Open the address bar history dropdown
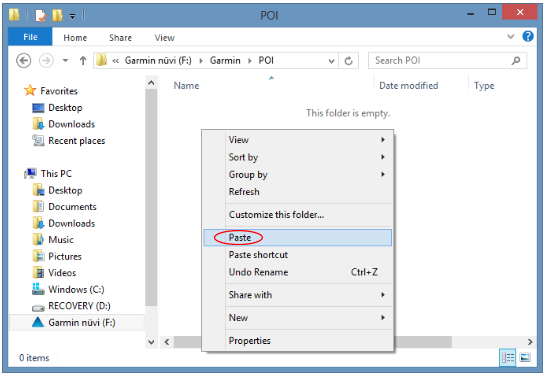Viewport: 547px width, 376px height. 331,61
